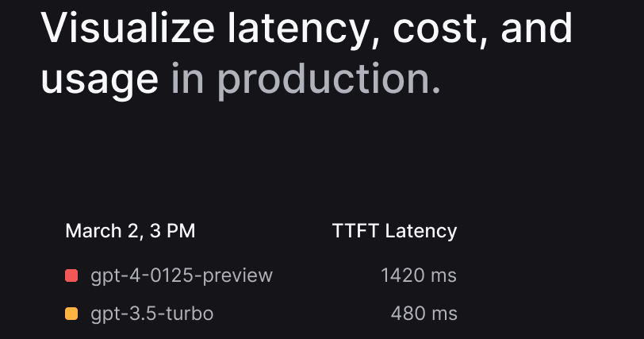The width and height of the screenshot is (644, 339).
Task: Click the red gpt-4-0125-preview legend swatch
Action: coord(71,275)
